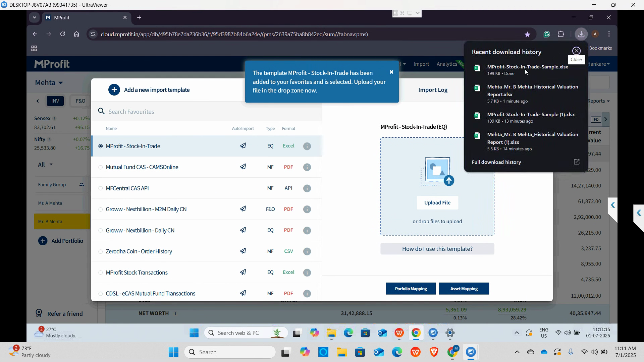Open the Analytics menu item
This screenshot has width=644, height=362.
pyautogui.click(x=447, y=64)
